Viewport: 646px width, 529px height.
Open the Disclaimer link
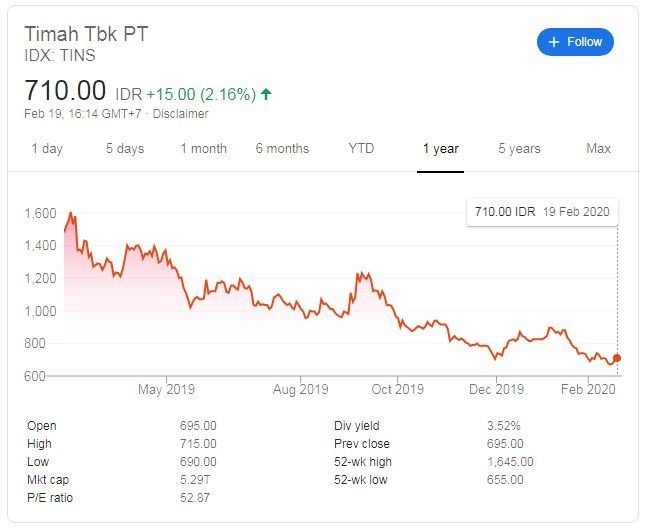[181, 114]
